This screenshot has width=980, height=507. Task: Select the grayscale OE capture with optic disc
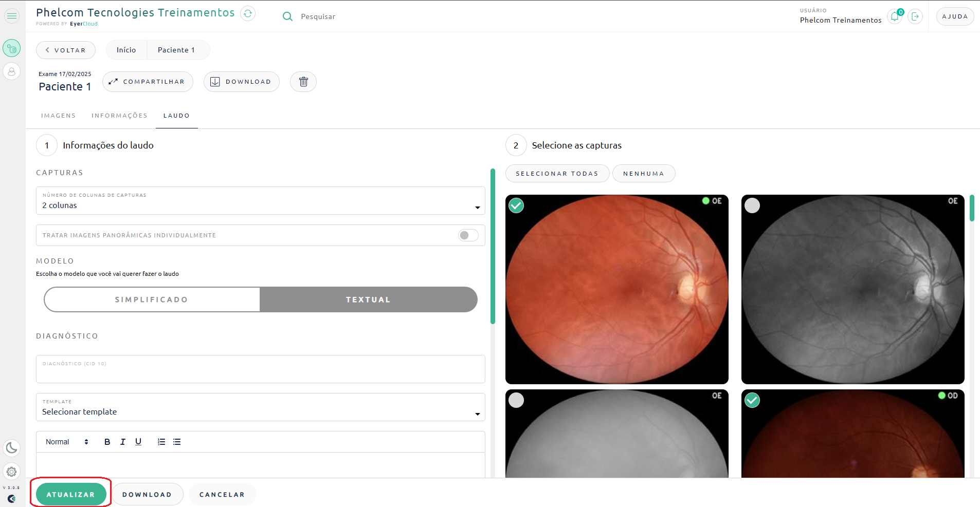pyautogui.click(x=752, y=205)
